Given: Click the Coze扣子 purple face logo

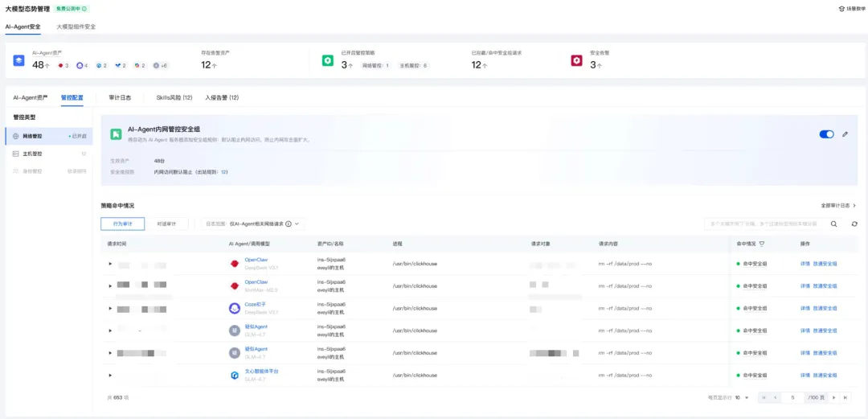Looking at the screenshot, I should [x=234, y=308].
